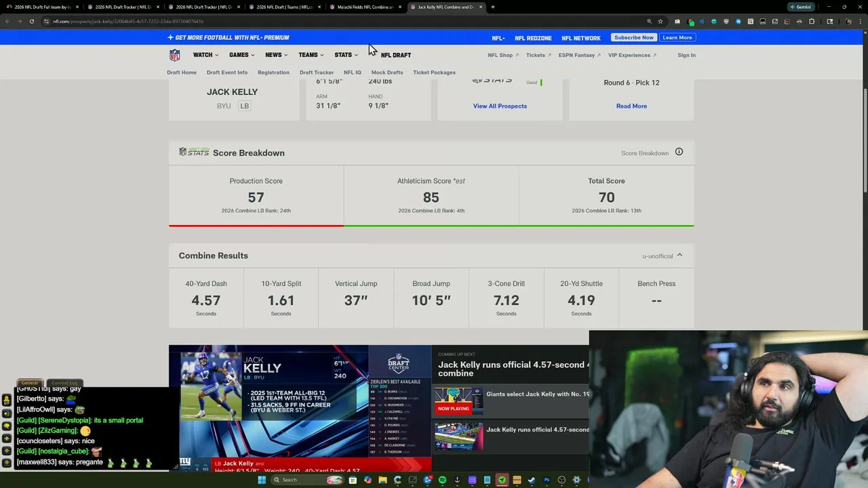Open the Tickets external link

point(538,55)
